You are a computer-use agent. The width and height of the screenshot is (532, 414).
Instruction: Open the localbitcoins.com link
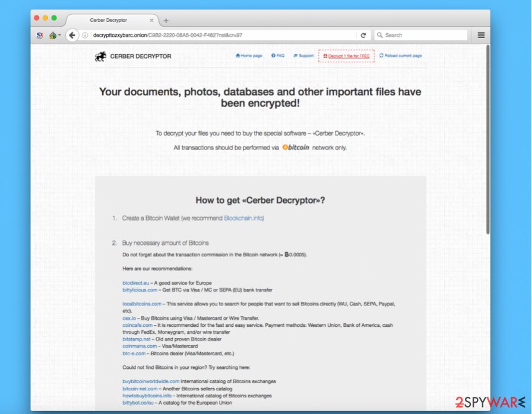coord(142,304)
